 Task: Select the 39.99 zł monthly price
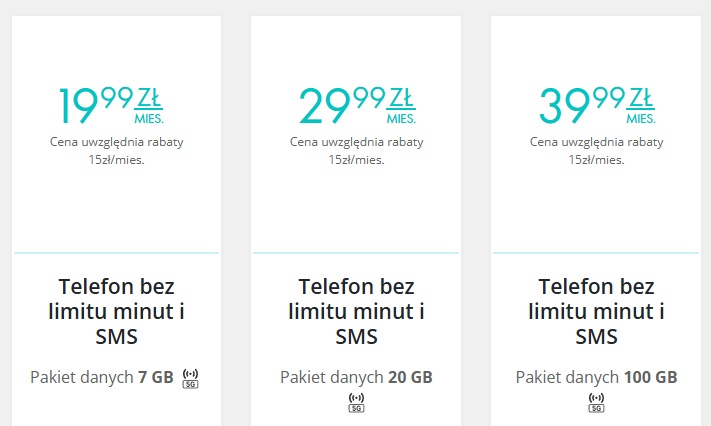click(x=597, y=106)
